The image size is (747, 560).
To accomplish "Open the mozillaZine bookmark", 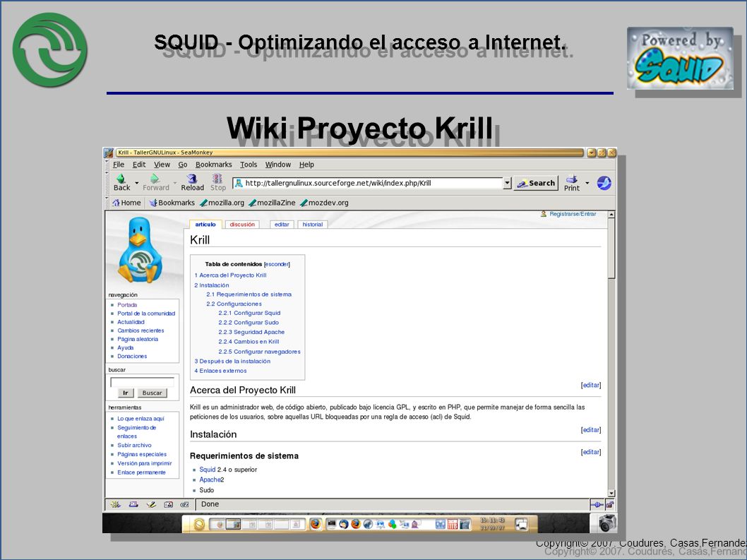I will point(272,203).
